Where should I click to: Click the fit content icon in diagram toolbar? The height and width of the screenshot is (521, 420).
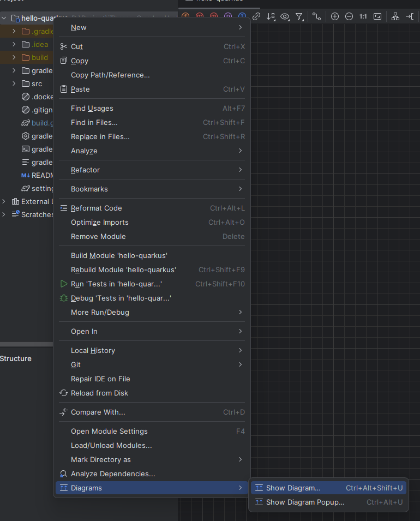coord(377,16)
